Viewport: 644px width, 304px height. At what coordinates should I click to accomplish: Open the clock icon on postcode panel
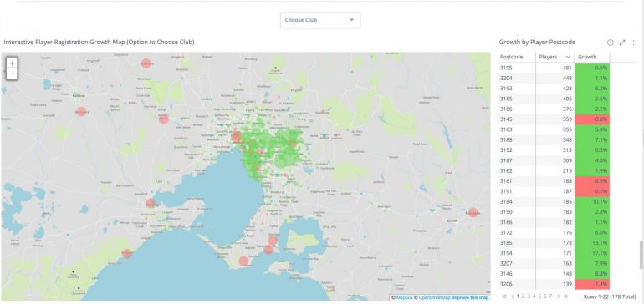click(611, 43)
